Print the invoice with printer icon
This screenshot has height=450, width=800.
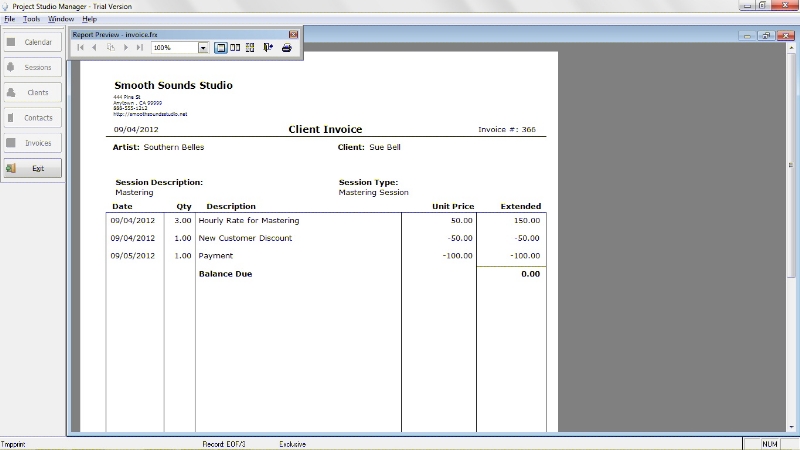point(286,48)
